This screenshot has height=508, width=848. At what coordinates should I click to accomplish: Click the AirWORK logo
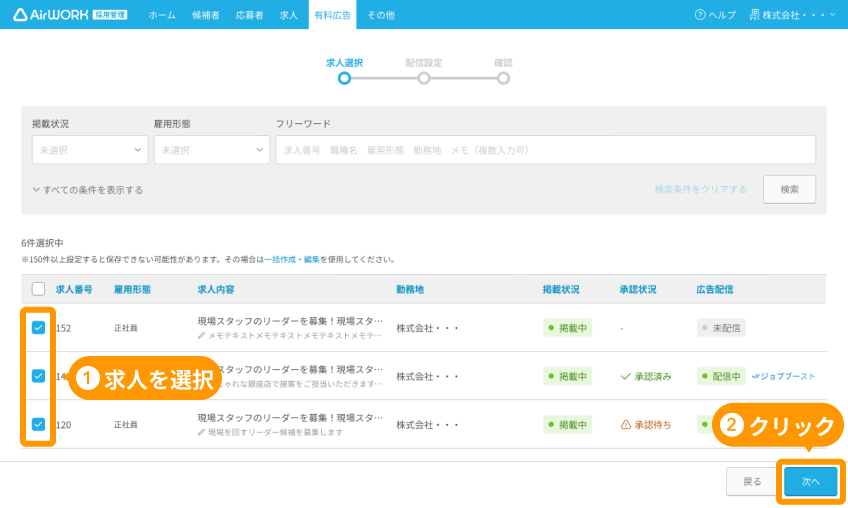(70, 15)
